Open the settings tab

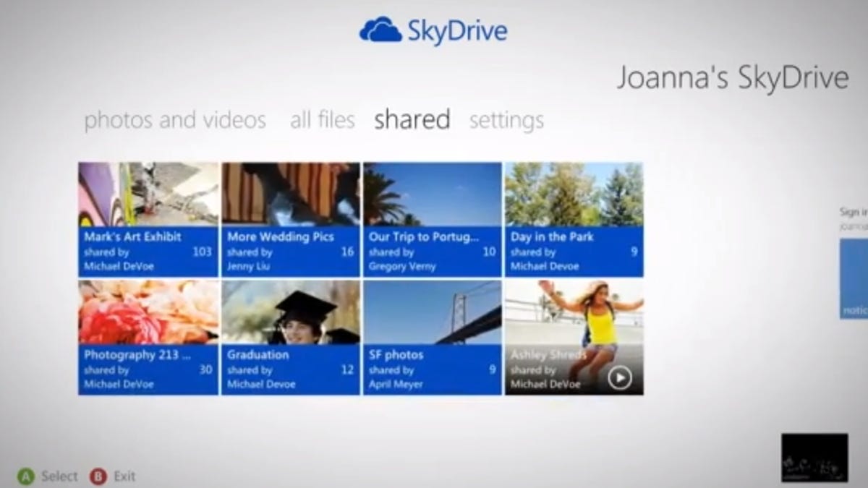coord(506,121)
